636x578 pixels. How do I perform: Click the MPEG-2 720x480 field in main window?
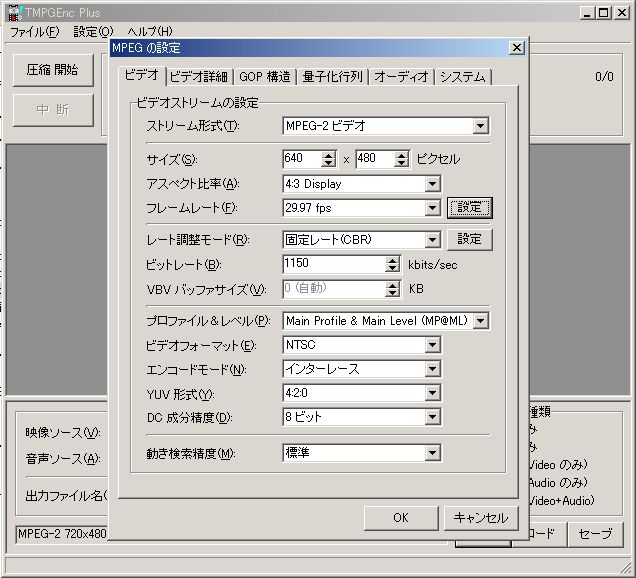tap(62, 534)
